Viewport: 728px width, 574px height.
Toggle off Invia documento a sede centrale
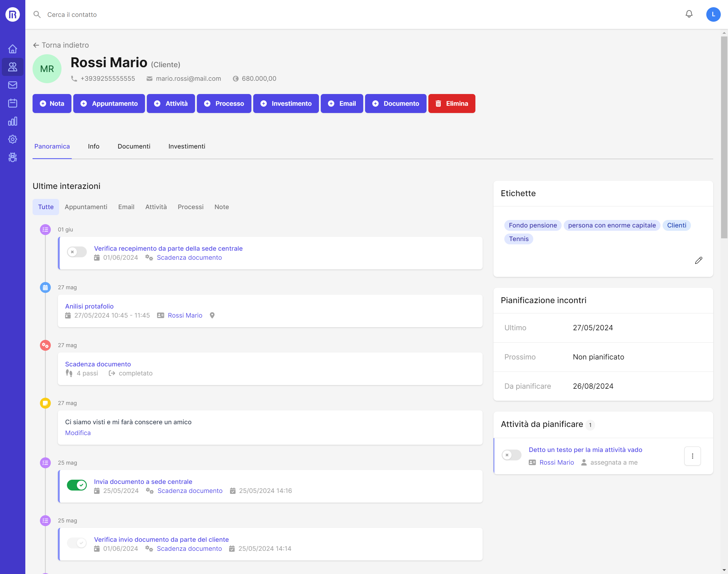pos(77,485)
